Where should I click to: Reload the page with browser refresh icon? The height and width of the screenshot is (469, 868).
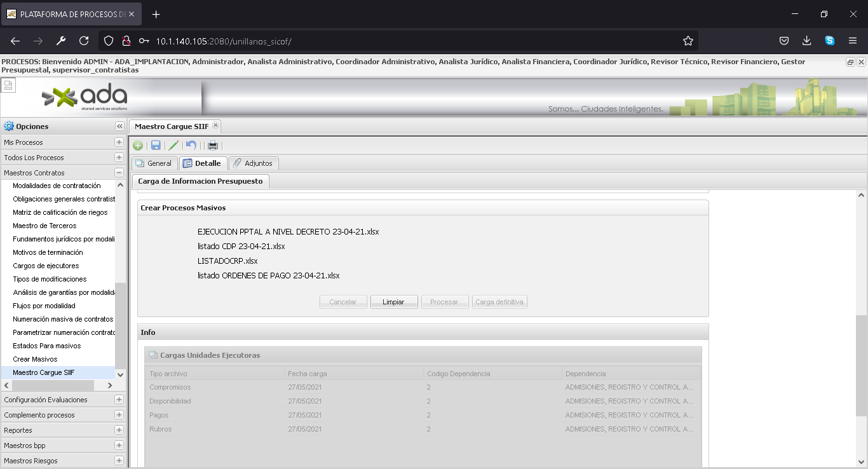point(84,41)
